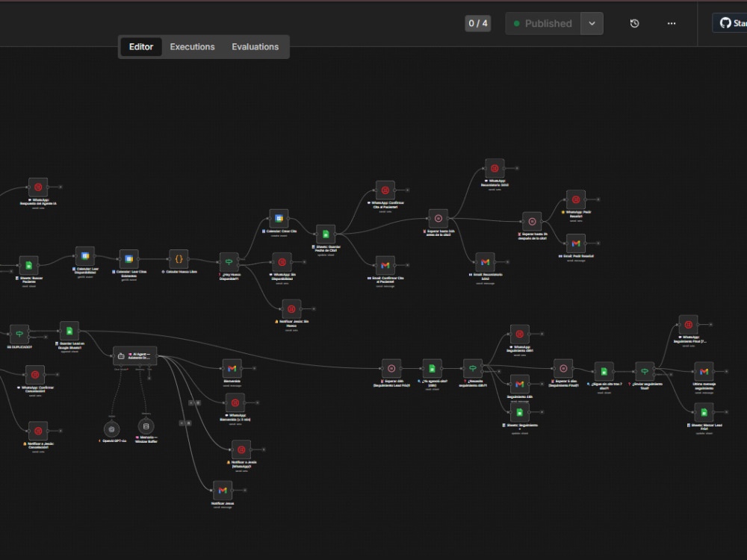Select the Esperar 48h seguimiento wait node
This screenshot has height=560, width=747.
point(391,369)
